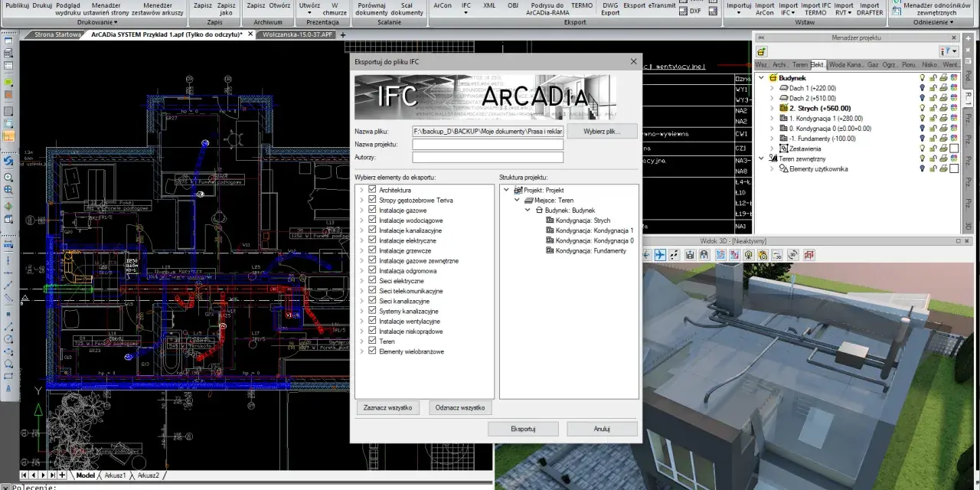The width and height of the screenshot is (980, 490).
Task: Click white color box on Elementy użytkownika row
Action: click(x=954, y=168)
